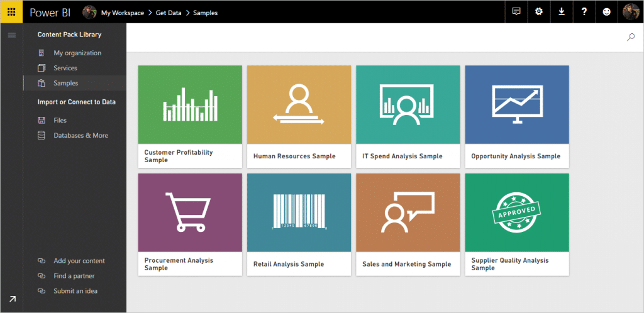Screen dimensions: 644x313
Task: Click the small user avatar beside My Workspace
Action: (89, 13)
